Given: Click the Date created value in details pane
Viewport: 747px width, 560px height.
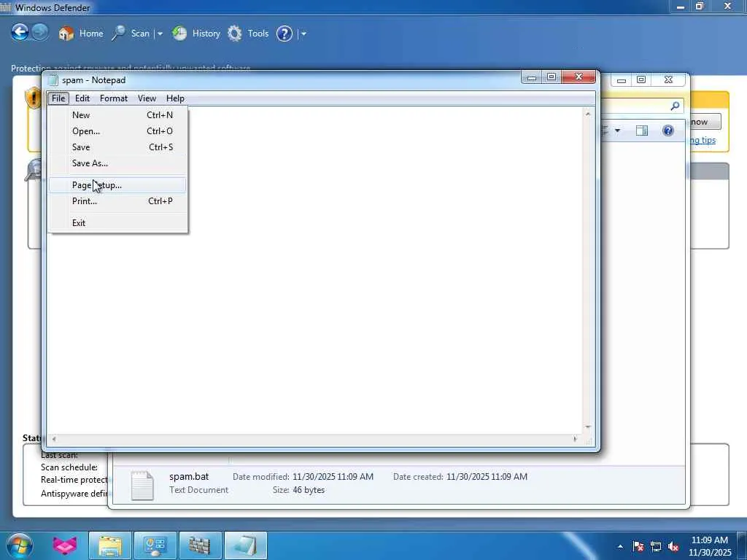Looking at the screenshot, I should tap(487, 477).
